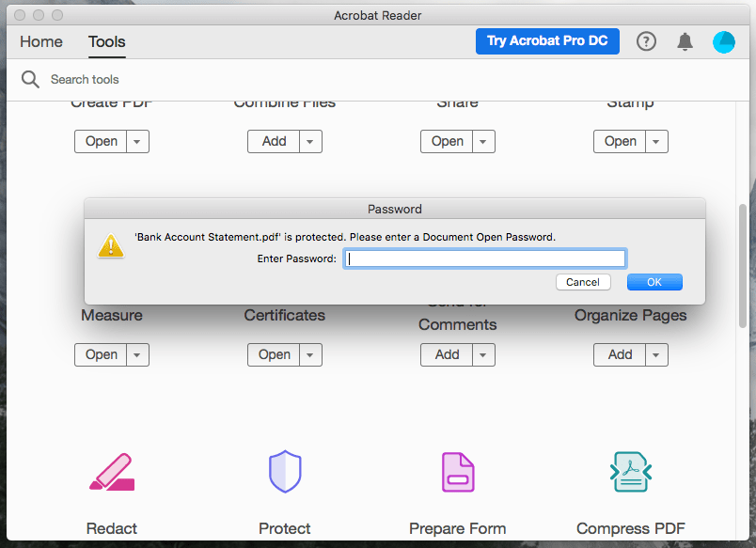Confirm password with OK button

[654, 282]
